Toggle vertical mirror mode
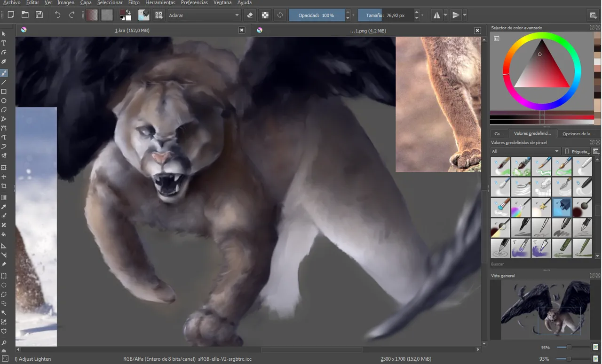Screen dimensions: 602x364 point(455,15)
